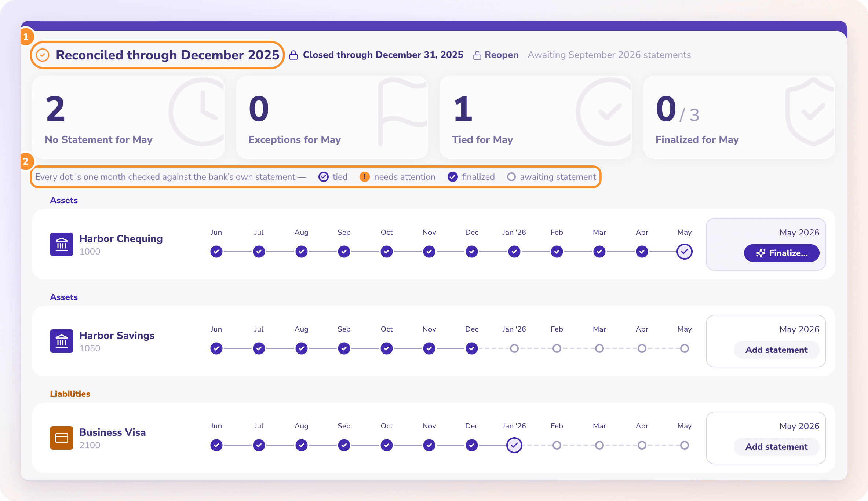
Task: Click the needs attention legend warning icon
Action: 365,177
